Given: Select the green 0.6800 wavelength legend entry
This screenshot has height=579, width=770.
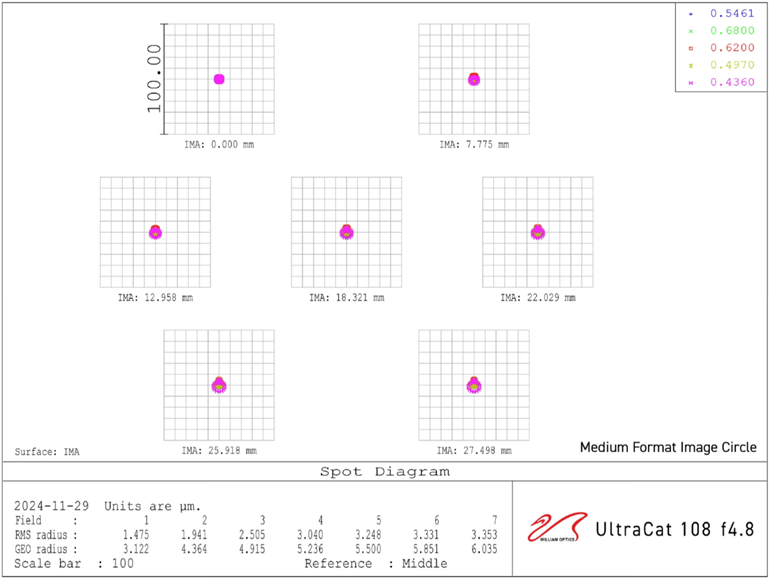Looking at the screenshot, I should (x=724, y=31).
